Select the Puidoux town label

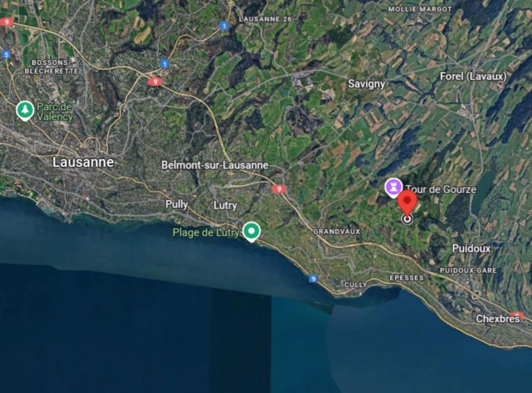pos(471,248)
